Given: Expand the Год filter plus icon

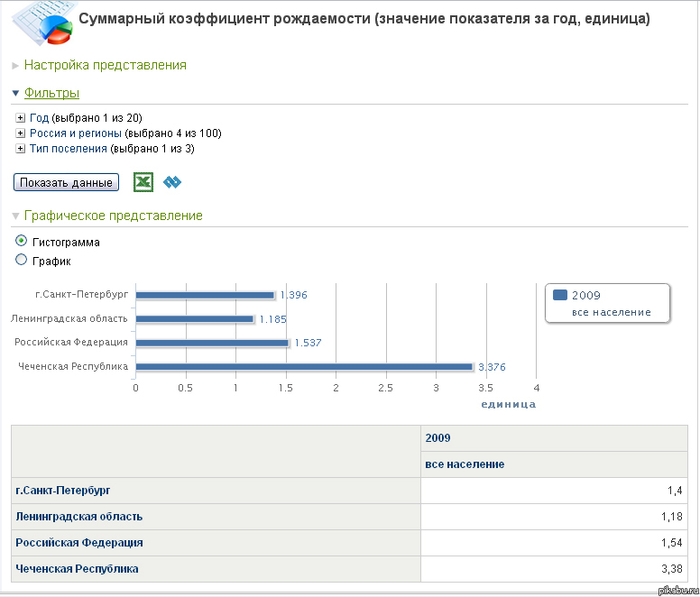Looking at the screenshot, I should tap(21, 118).
